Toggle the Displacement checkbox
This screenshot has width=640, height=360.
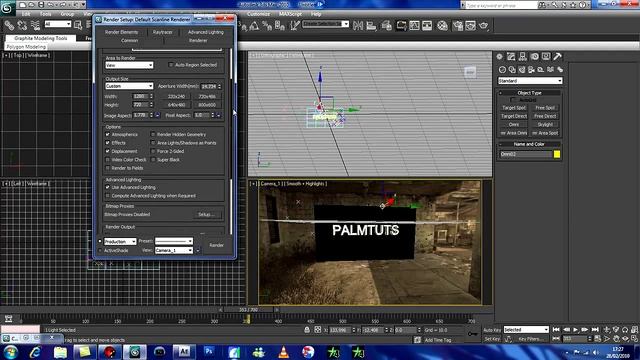pyautogui.click(x=108, y=151)
